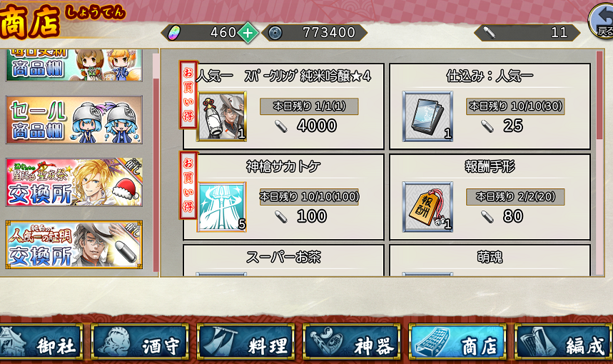Click the silver coin currency icon
613x364 pixels.
[x=275, y=34]
